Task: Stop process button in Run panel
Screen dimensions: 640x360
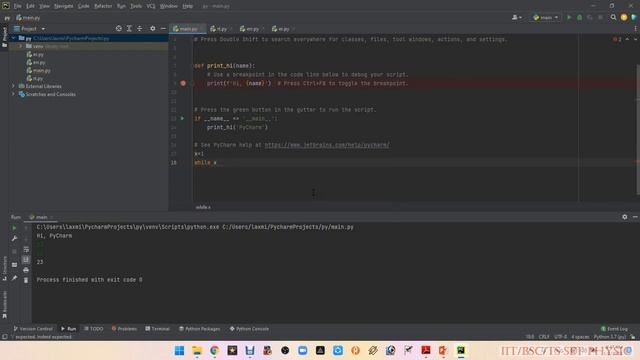Action: (14, 251)
